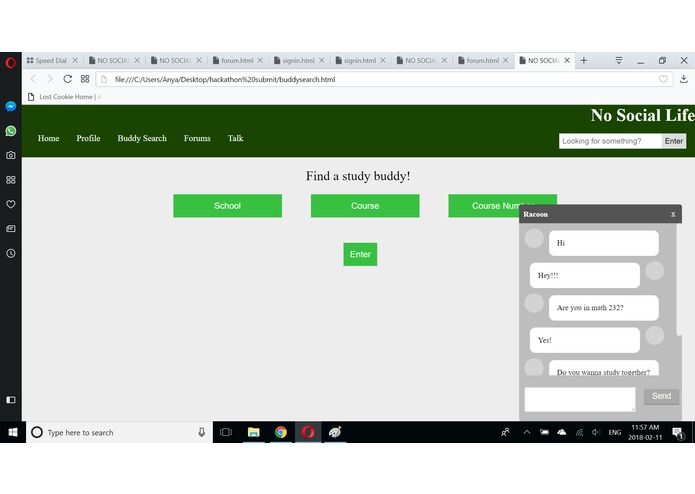Open personal news in the sidebar
Screen dimensions: 695x494
[x=11, y=229]
